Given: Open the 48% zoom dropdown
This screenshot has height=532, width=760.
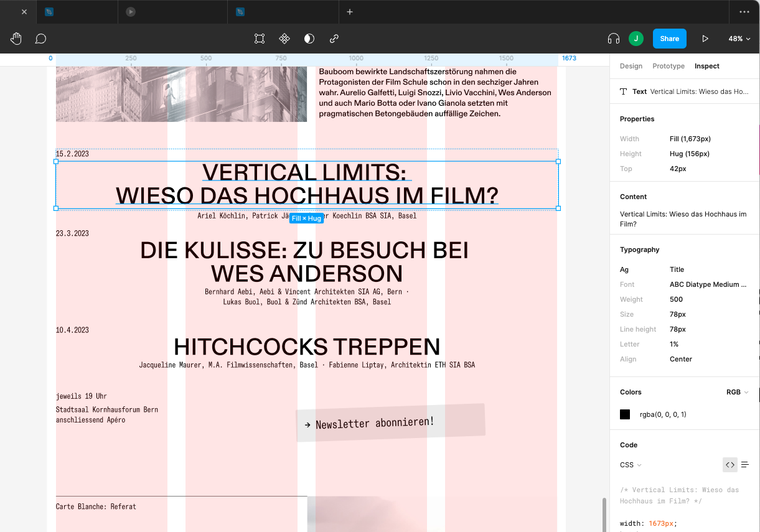Looking at the screenshot, I should pos(739,39).
